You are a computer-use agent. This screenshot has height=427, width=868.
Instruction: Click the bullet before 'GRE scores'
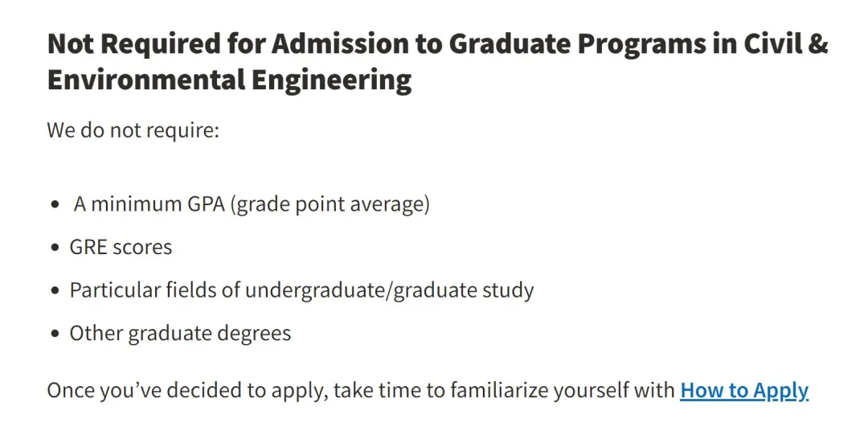pos(55,248)
